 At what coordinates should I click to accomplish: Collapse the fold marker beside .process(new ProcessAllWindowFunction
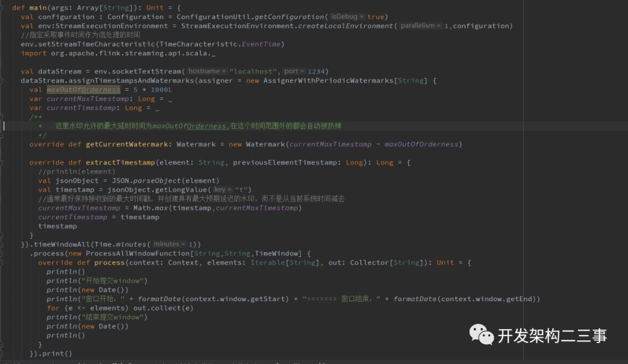tap(2, 254)
